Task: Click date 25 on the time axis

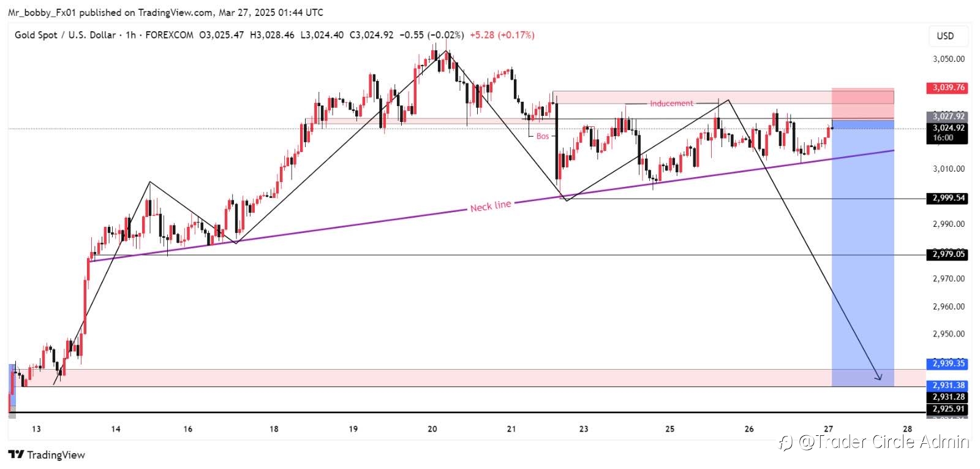Action: pyautogui.click(x=669, y=429)
